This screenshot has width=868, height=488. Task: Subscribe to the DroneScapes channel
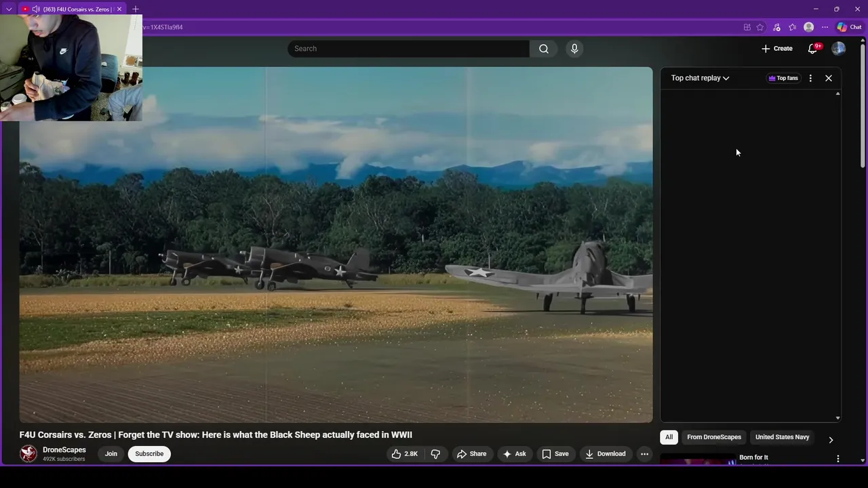tap(149, 454)
